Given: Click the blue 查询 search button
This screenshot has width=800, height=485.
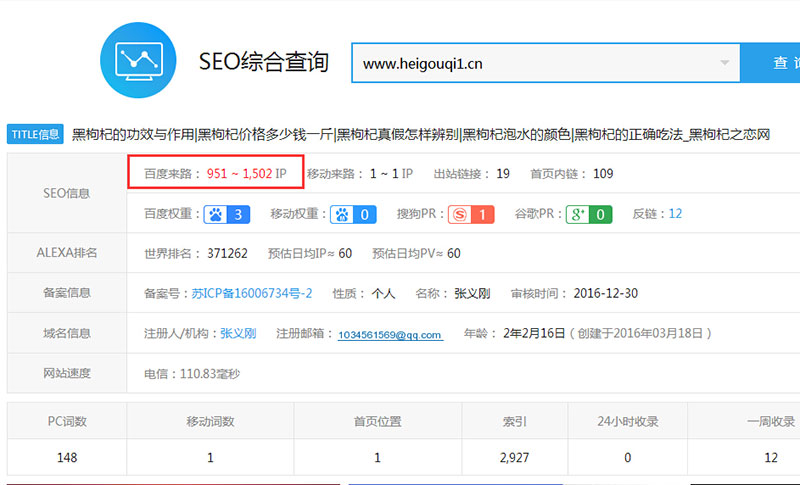Looking at the screenshot, I should [770, 63].
